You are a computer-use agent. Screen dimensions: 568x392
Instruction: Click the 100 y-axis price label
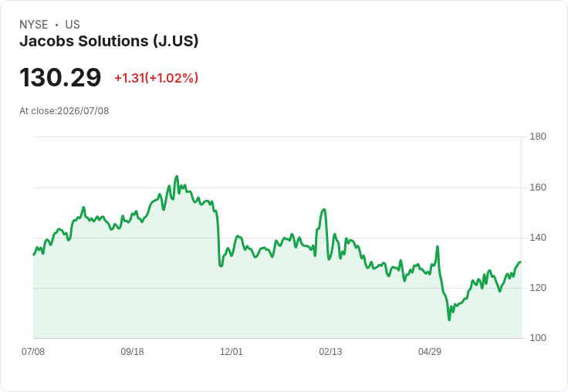coord(538,338)
